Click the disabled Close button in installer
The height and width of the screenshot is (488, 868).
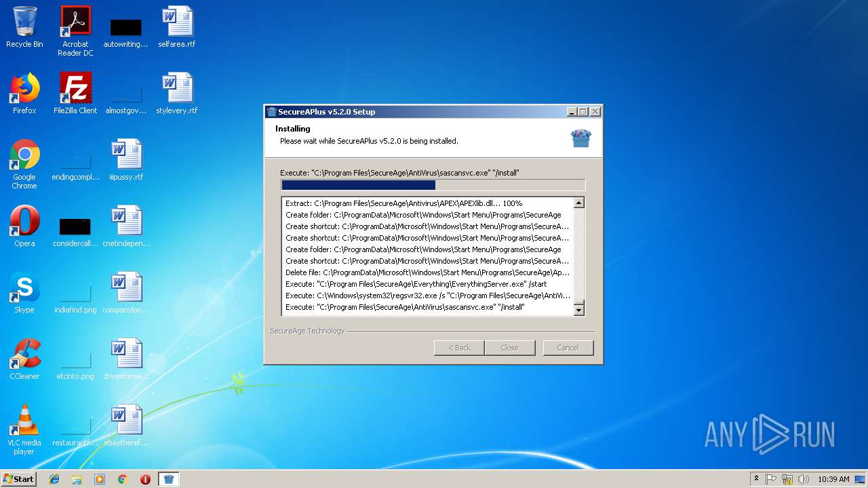[x=509, y=348]
